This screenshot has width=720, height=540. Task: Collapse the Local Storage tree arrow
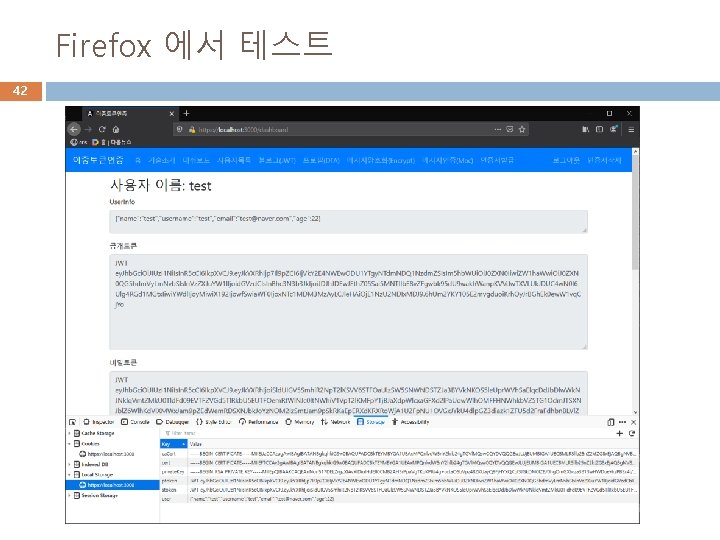[x=70, y=474]
